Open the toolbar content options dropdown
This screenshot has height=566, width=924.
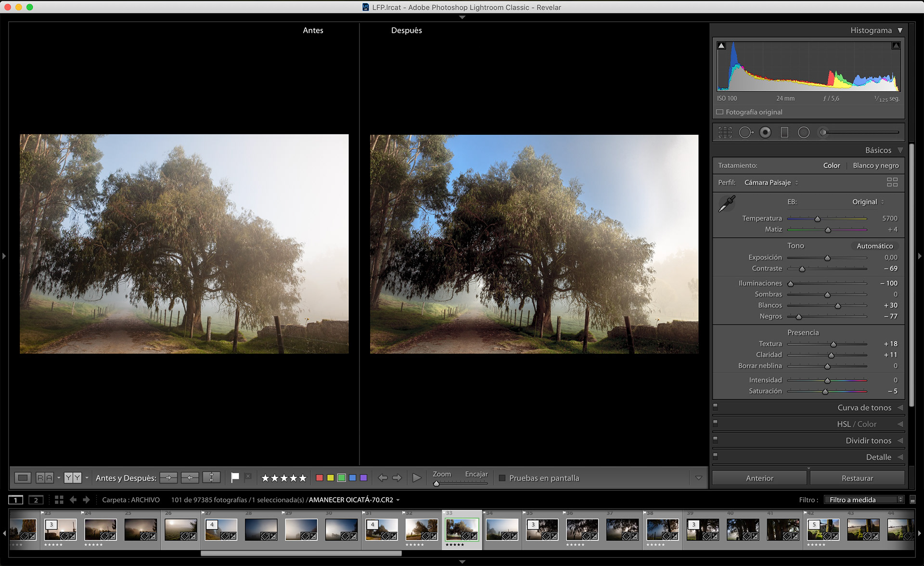coord(698,478)
